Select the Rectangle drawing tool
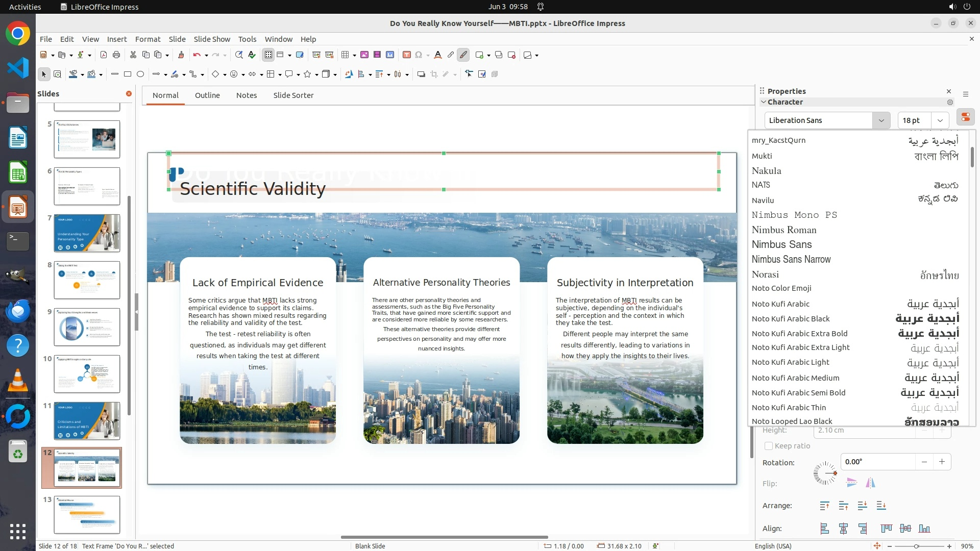This screenshot has width=980, height=551. click(128, 74)
